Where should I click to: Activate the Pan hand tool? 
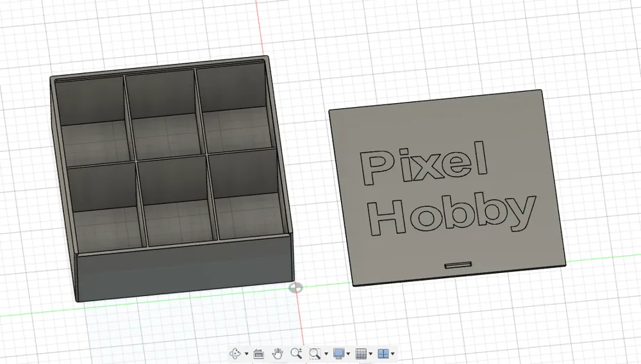pyautogui.click(x=278, y=353)
